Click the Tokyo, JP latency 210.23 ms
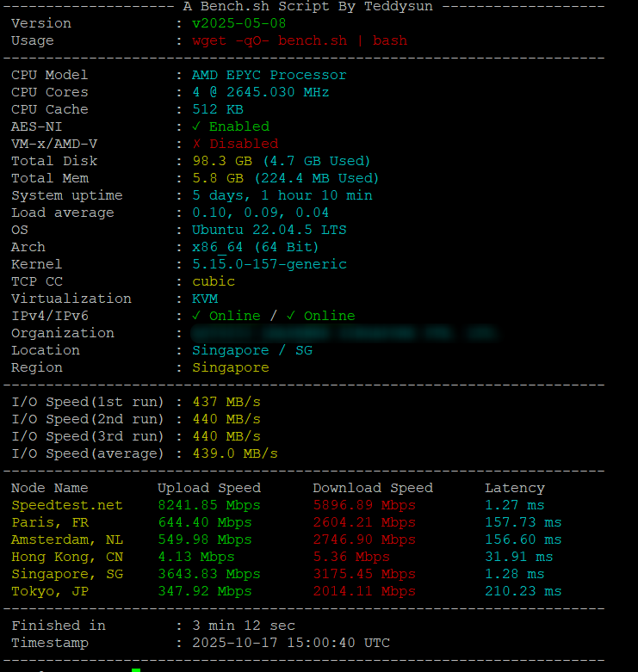 click(523, 591)
